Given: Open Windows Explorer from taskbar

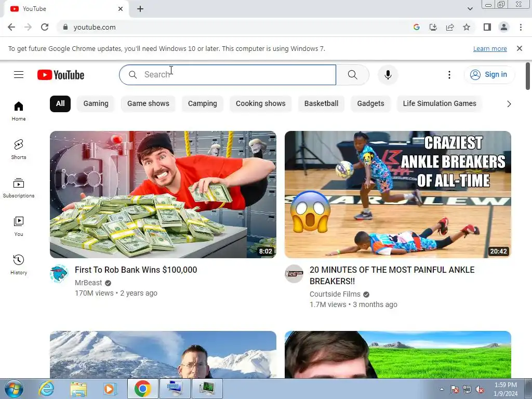Looking at the screenshot, I should coord(78,389).
